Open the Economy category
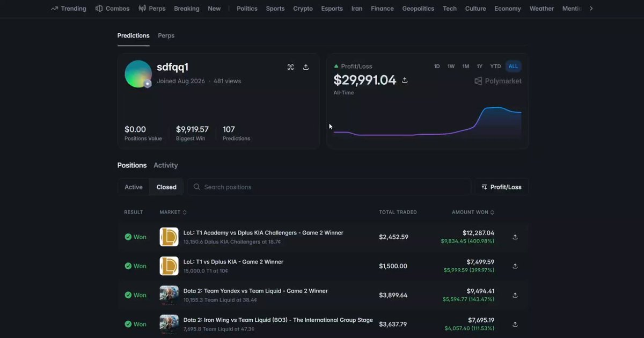Viewport: 644px width, 338px height. coord(508,9)
